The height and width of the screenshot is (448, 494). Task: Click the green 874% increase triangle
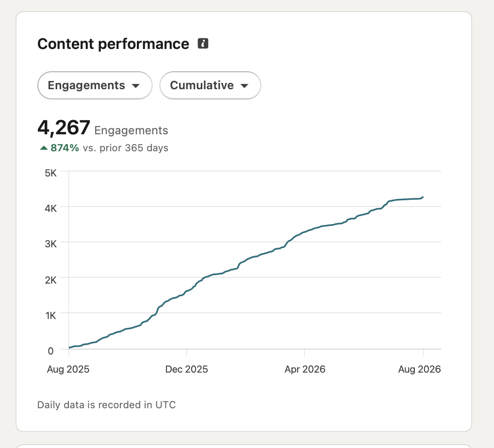click(44, 148)
